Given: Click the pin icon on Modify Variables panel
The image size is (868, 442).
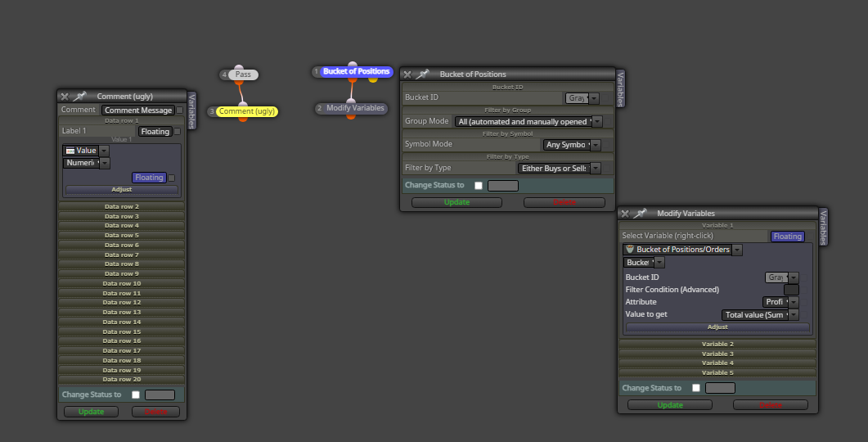Looking at the screenshot, I should [641, 214].
